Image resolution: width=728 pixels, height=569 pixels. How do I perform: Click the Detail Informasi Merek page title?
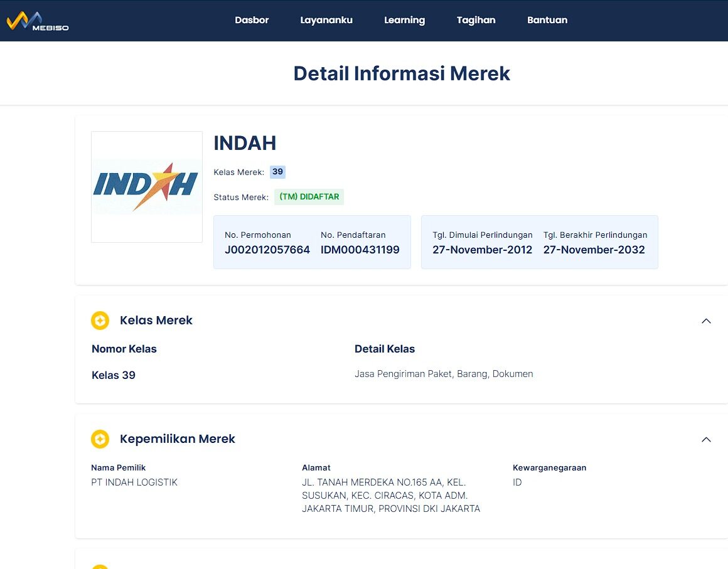(x=402, y=73)
